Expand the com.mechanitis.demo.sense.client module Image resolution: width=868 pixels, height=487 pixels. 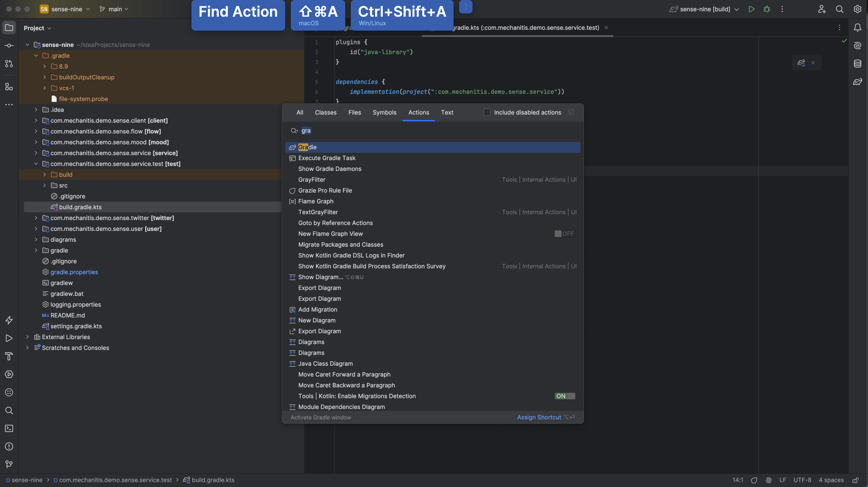click(36, 120)
